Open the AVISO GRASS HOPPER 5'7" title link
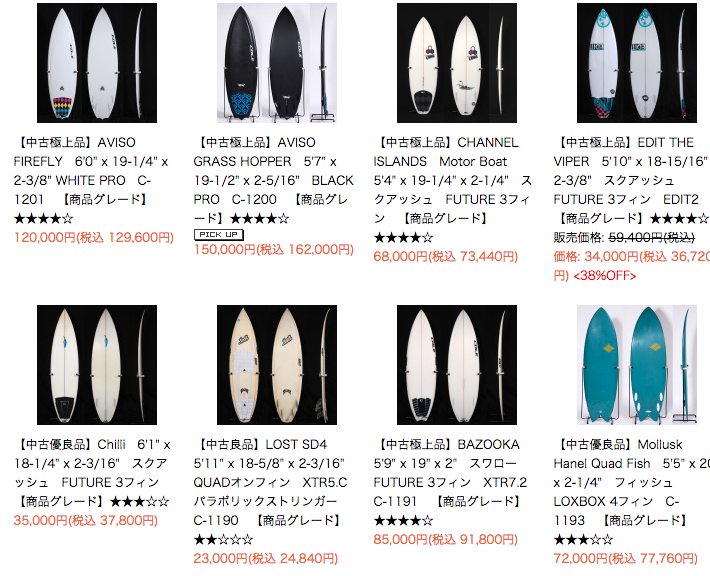This screenshot has width=710, height=576. tap(273, 180)
